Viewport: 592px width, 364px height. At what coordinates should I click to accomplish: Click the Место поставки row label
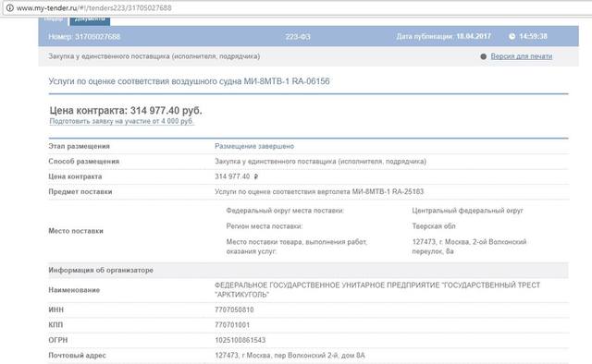pyautogui.click(x=76, y=231)
